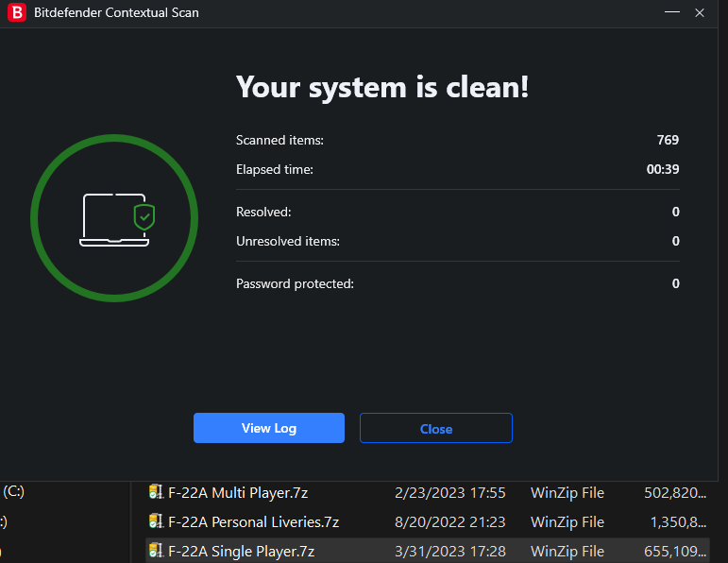Image resolution: width=728 pixels, height=563 pixels.
Task: Click the Scanned items count 769
Action: pyautogui.click(x=668, y=140)
